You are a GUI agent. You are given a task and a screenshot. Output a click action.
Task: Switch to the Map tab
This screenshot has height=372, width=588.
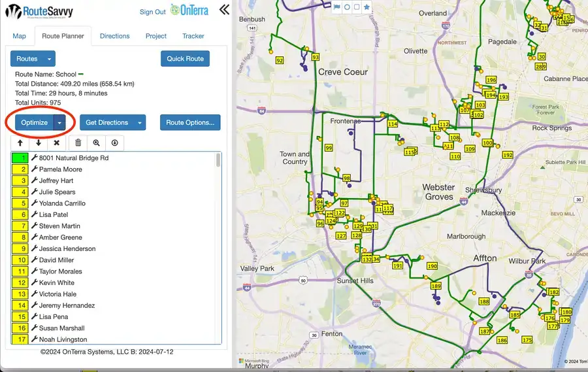(19, 36)
